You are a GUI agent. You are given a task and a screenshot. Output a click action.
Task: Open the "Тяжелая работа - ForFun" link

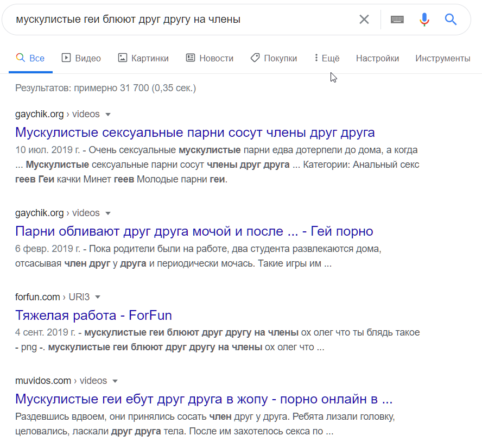pyautogui.click(x=93, y=315)
